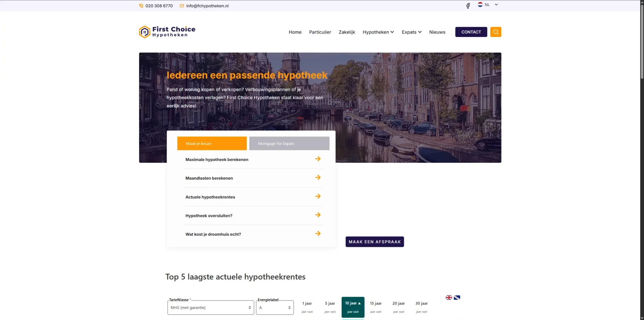The height and width of the screenshot is (320, 644).
Task: Click arrow beside Maandlasten berekenen
Action: pos(318,177)
